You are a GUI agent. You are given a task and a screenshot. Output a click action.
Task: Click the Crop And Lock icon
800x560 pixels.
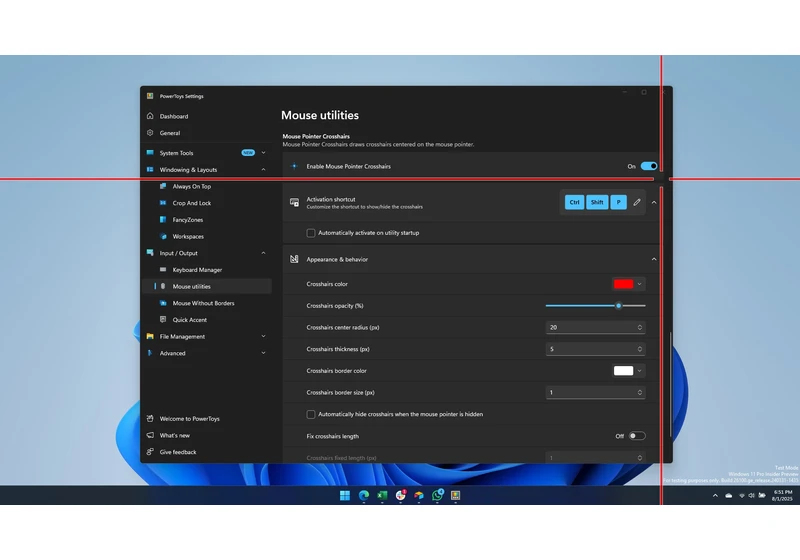(163, 203)
